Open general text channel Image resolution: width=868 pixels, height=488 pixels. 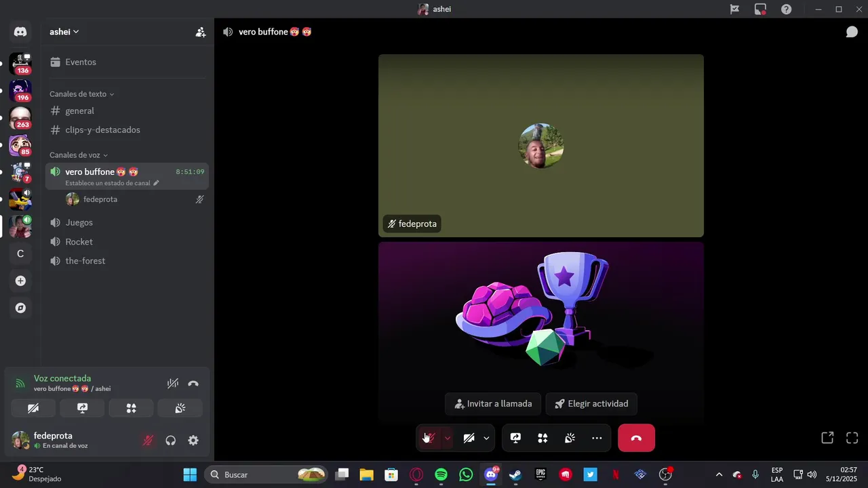click(127, 110)
